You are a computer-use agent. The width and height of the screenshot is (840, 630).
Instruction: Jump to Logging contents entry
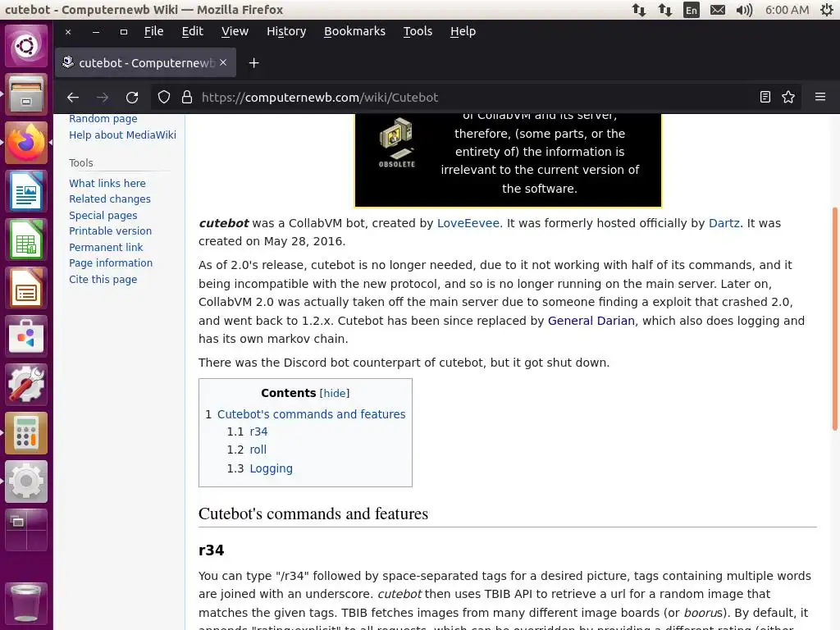271,468
